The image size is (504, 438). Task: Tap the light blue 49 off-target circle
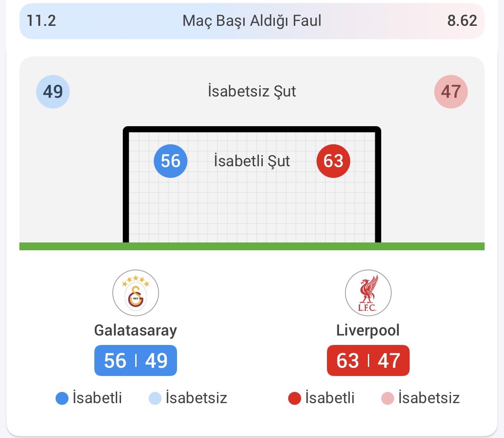(53, 91)
